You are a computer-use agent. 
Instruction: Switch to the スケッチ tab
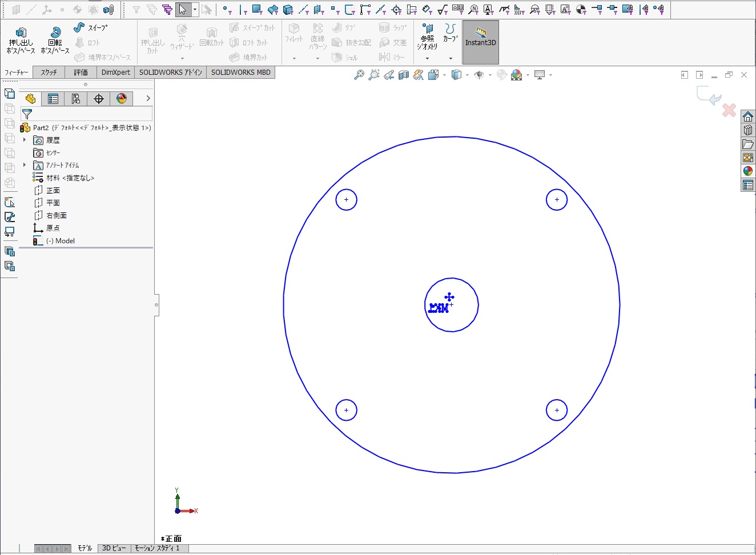[x=49, y=73]
